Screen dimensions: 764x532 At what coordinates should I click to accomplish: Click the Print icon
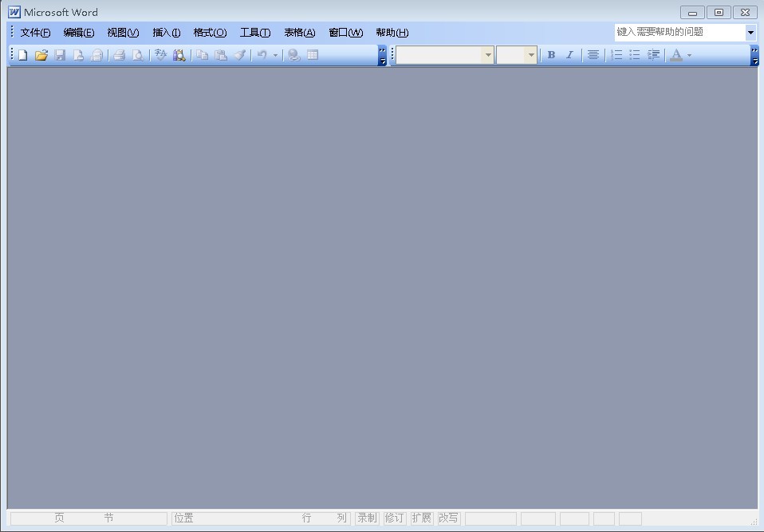pyautogui.click(x=120, y=55)
